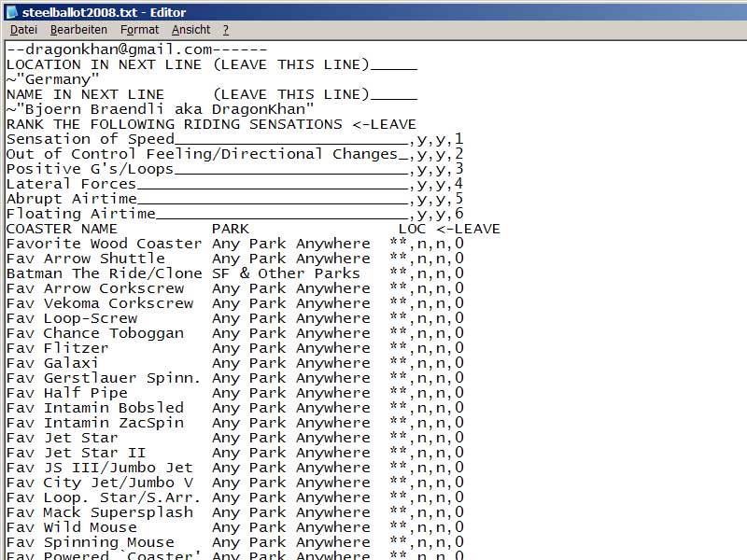Place cursor in the dragonkhan@gmail.com email text
Image resolution: width=747 pixels, height=560 pixels.
(x=121, y=49)
